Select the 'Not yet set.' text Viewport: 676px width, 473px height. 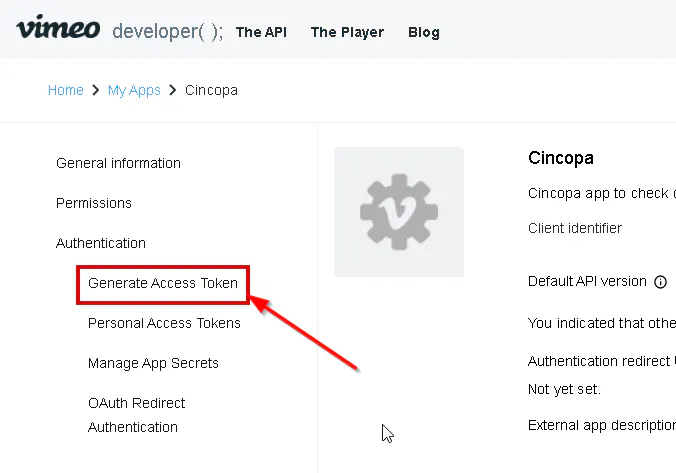[x=564, y=389]
